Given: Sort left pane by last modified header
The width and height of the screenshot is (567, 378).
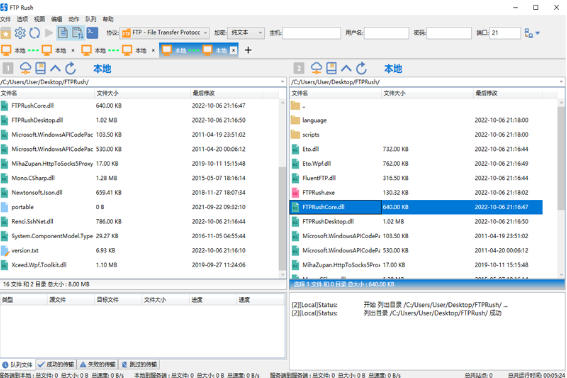Looking at the screenshot, I should click(234, 93).
